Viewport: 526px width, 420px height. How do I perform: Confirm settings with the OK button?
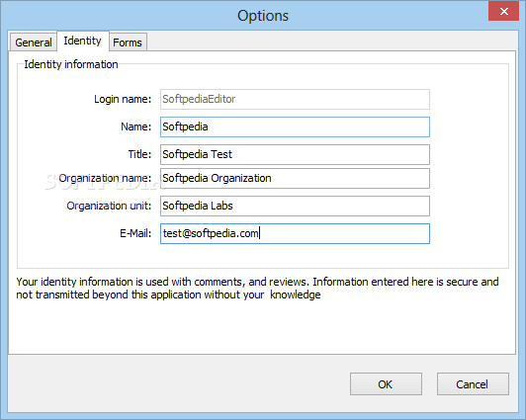[386, 383]
